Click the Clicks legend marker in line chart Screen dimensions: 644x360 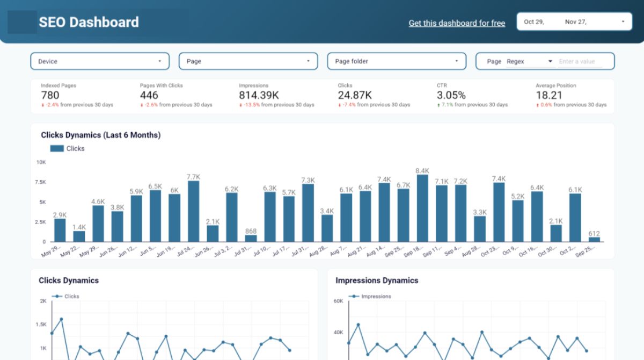(x=57, y=296)
